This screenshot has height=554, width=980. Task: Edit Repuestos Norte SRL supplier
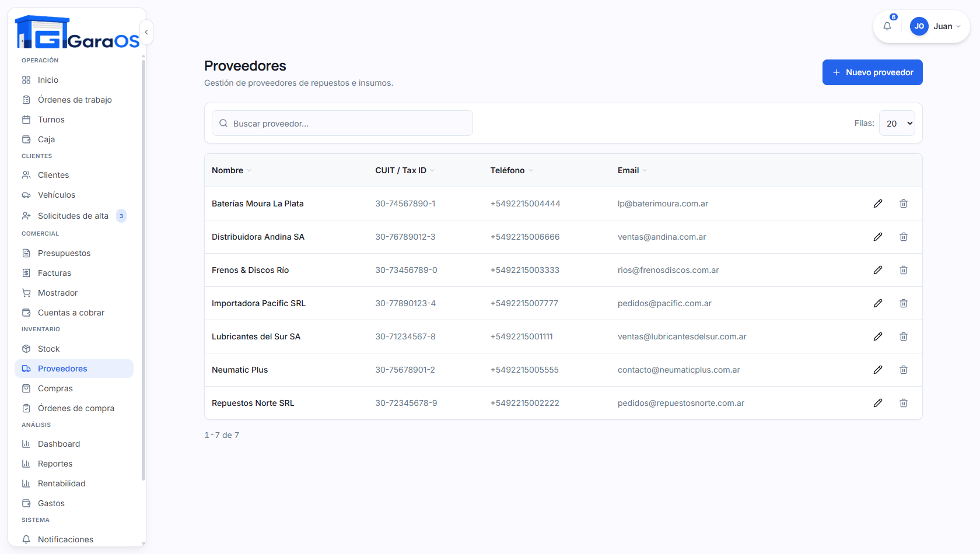click(878, 403)
